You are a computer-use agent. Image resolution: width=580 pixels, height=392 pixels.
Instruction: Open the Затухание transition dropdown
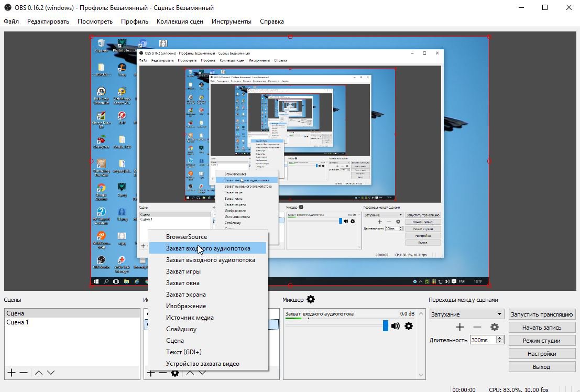(x=467, y=314)
